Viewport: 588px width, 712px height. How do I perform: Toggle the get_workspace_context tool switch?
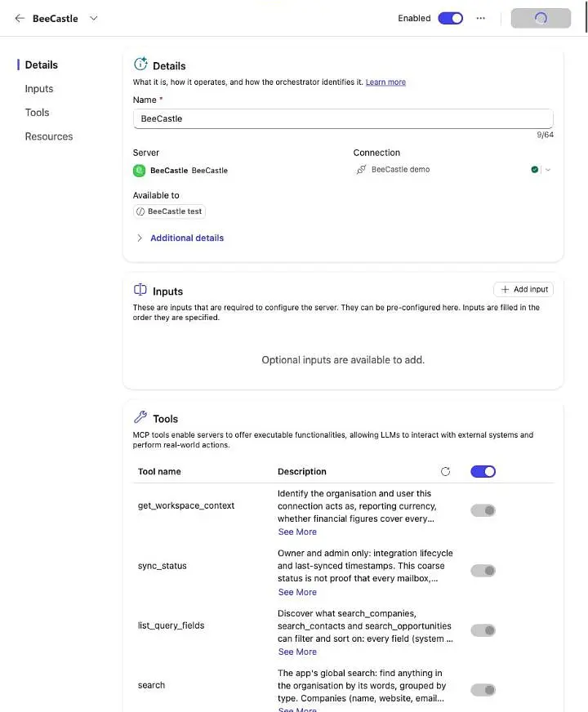pyautogui.click(x=483, y=510)
